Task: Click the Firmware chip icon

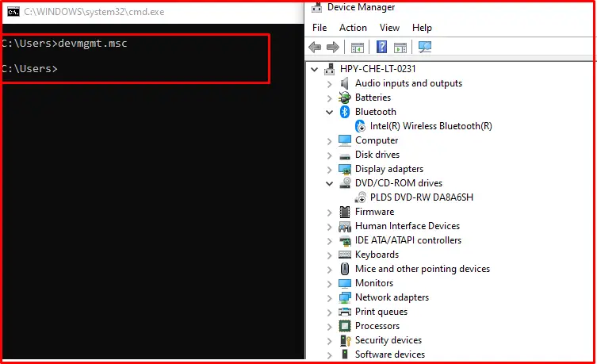Action: (345, 212)
